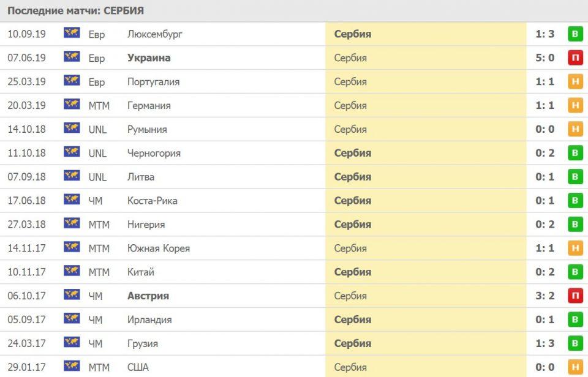
Task: Click the flag icon in Португалия row
Action: pos(72,81)
